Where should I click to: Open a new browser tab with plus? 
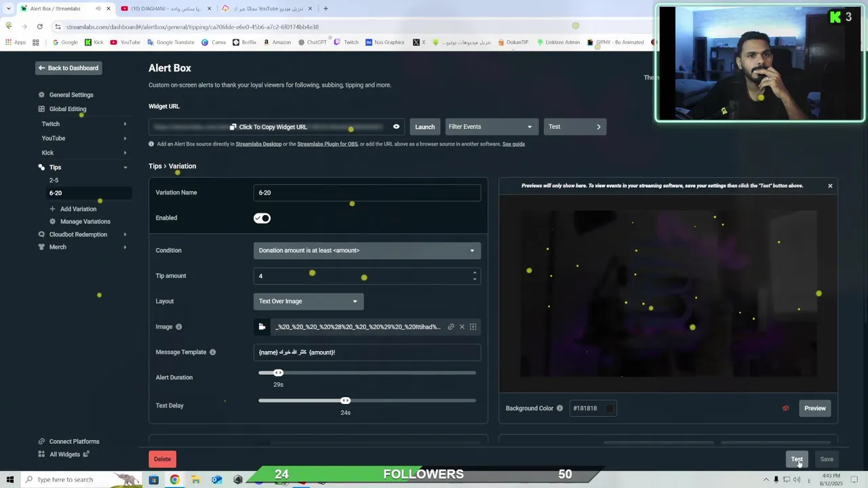(x=325, y=9)
